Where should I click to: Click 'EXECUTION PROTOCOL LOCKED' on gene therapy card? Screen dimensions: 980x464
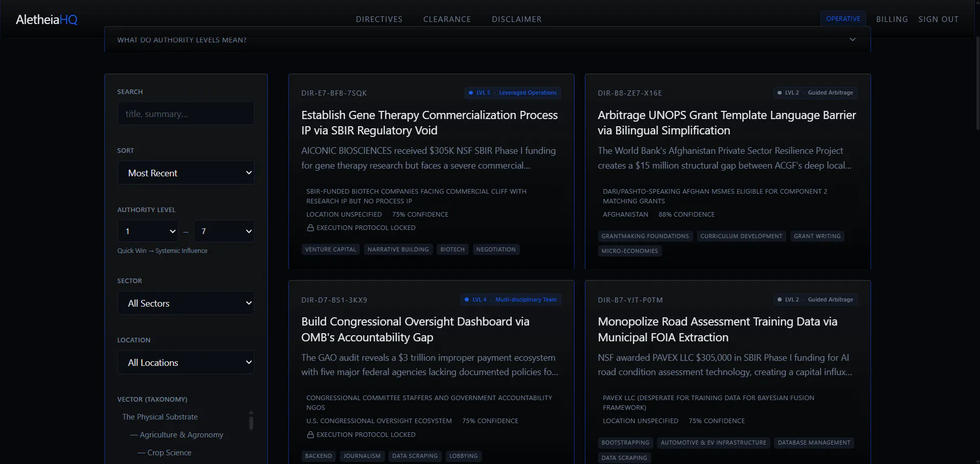[x=366, y=228]
